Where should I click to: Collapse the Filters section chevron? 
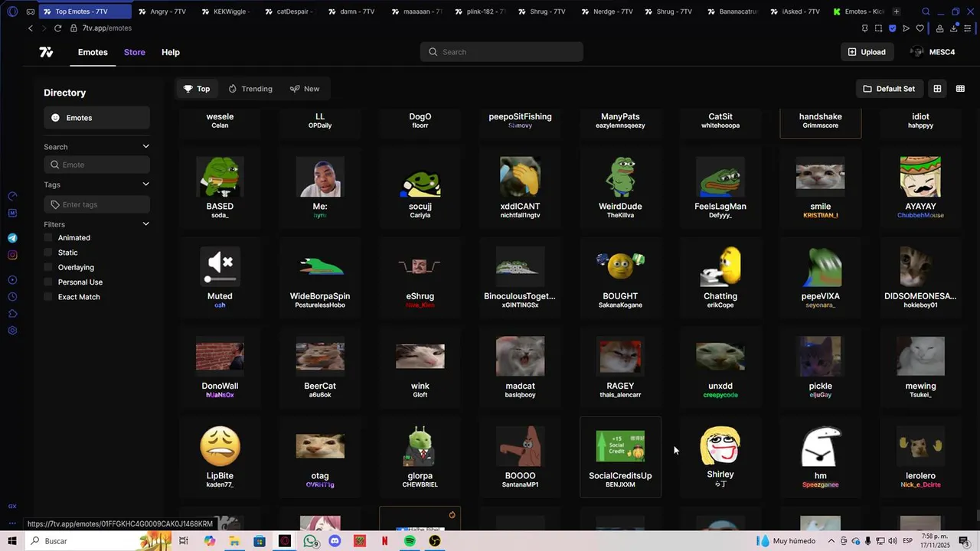tap(145, 223)
